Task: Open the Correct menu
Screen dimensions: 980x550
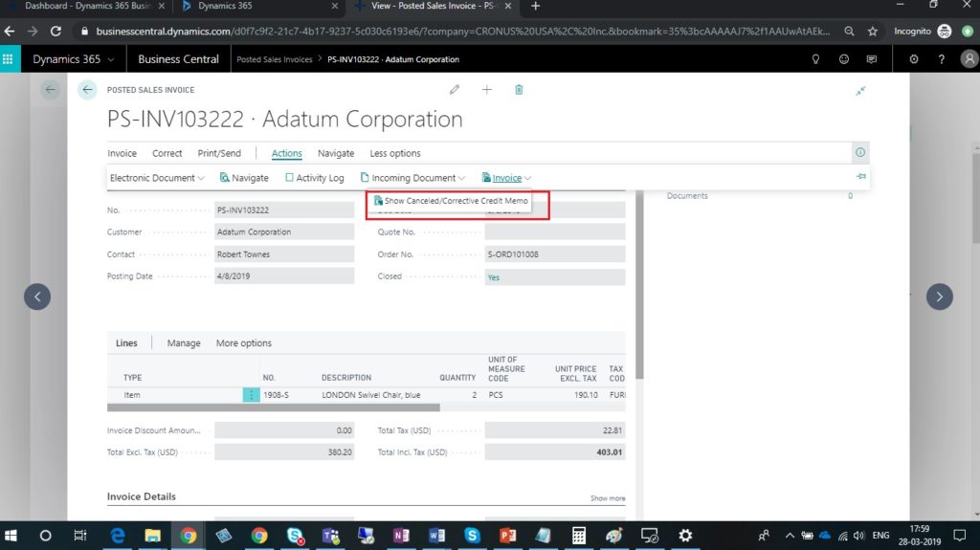Action: click(167, 153)
